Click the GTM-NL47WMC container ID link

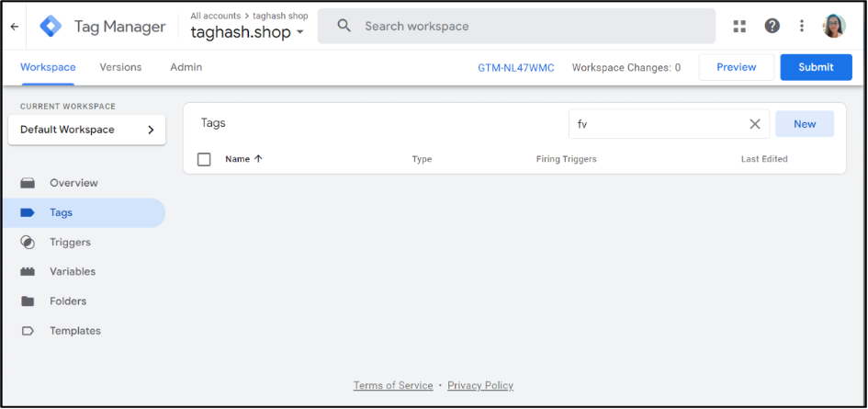point(516,68)
